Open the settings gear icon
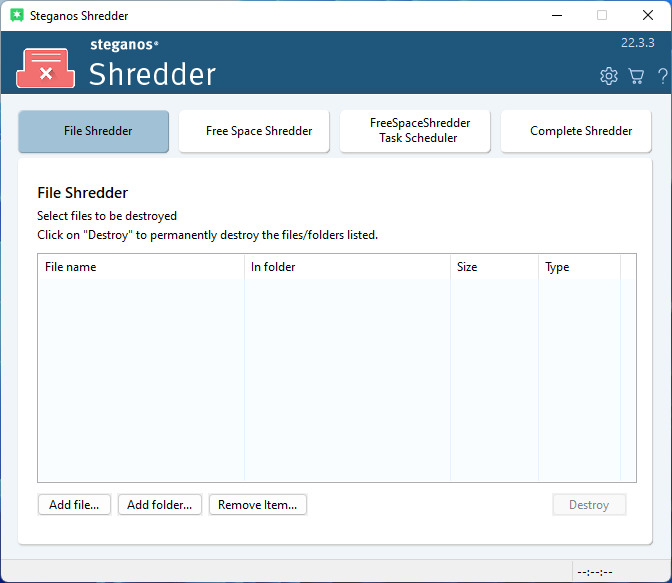672x583 pixels. click(608, 76)
